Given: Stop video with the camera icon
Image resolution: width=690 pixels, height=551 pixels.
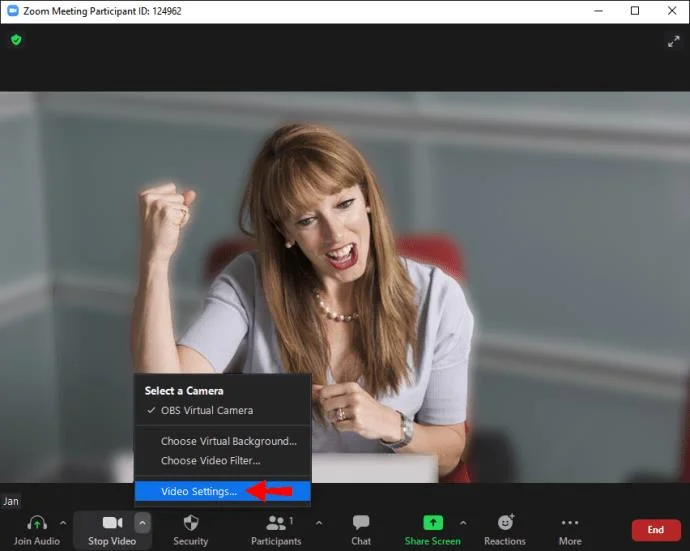Looking at the screenshot, I should [113, 522].
